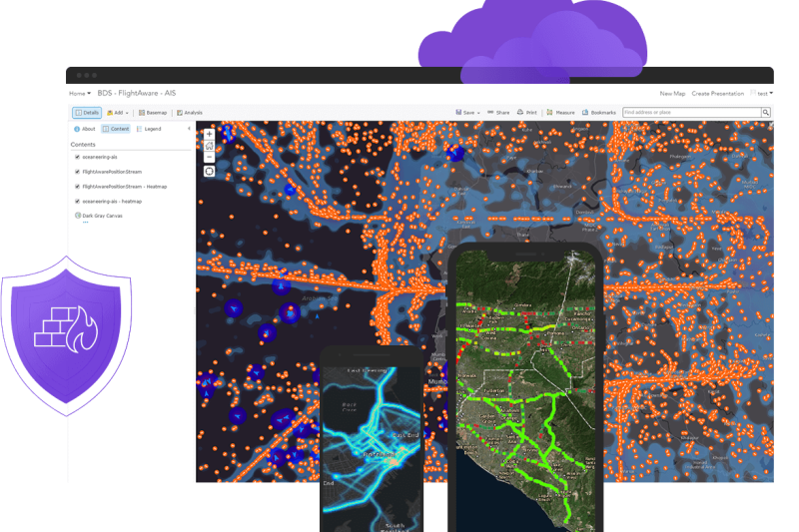Focus the Find address or place field
799x532 pixels.
point(692,113)
